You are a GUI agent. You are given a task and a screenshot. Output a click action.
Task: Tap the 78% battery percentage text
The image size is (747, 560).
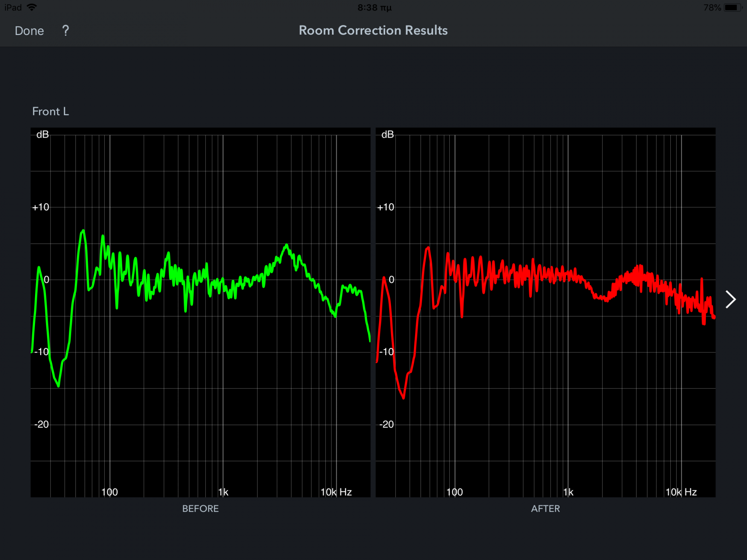(712, 7)
